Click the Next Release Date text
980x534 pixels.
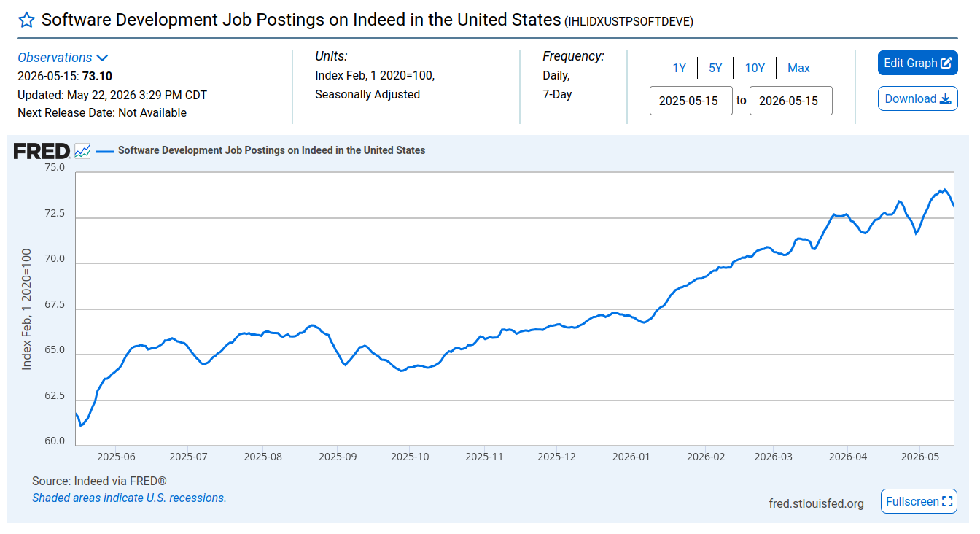102,112
